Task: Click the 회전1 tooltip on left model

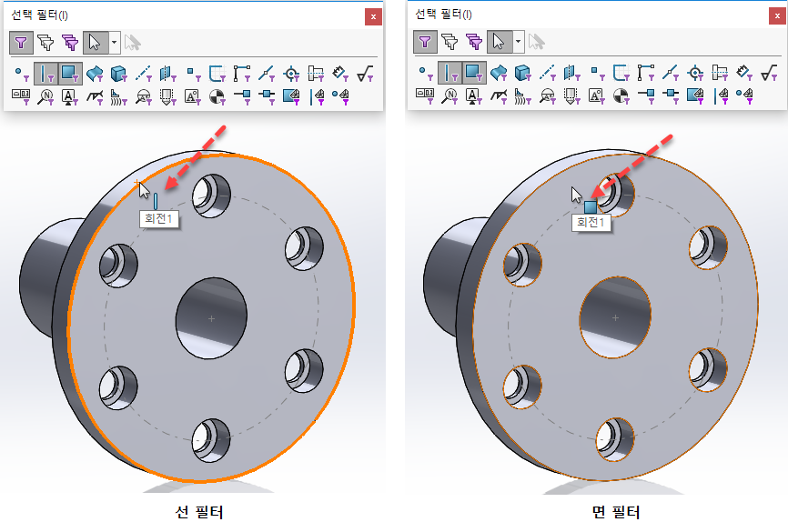Action: 159,218
